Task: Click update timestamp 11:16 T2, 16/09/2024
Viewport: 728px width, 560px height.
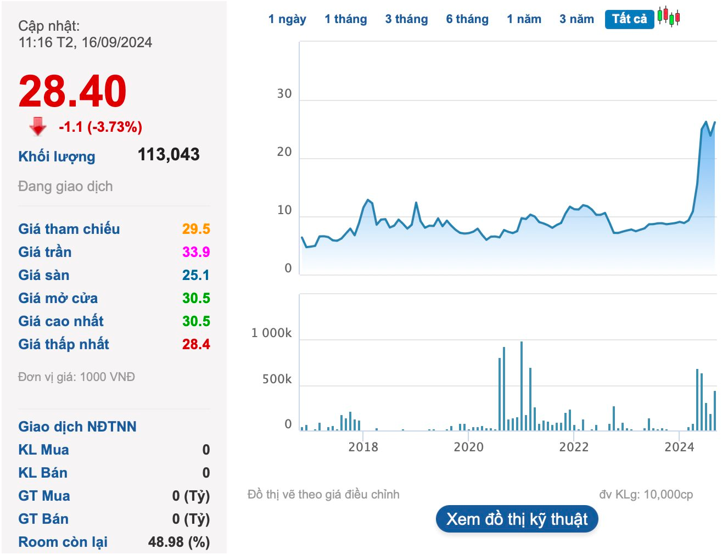Action: pyautogui.click(x=85, y=42)
